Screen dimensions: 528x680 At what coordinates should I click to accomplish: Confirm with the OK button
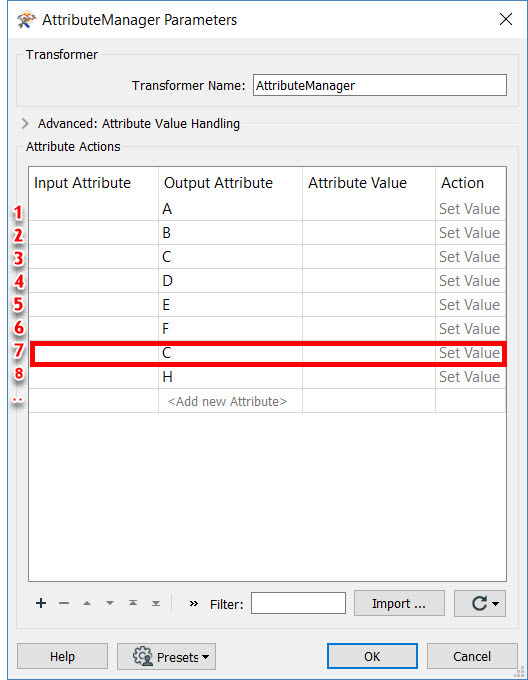click(372, 656)
